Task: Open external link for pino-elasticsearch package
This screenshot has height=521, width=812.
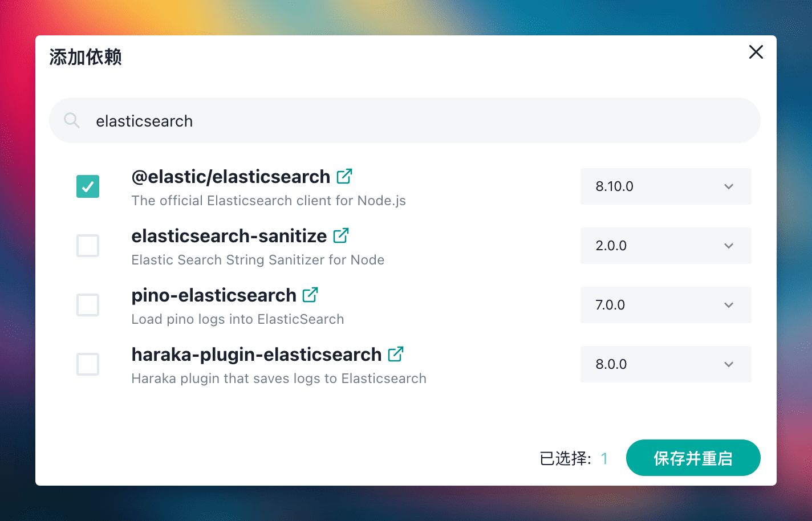Action: [x=310, y=295]
